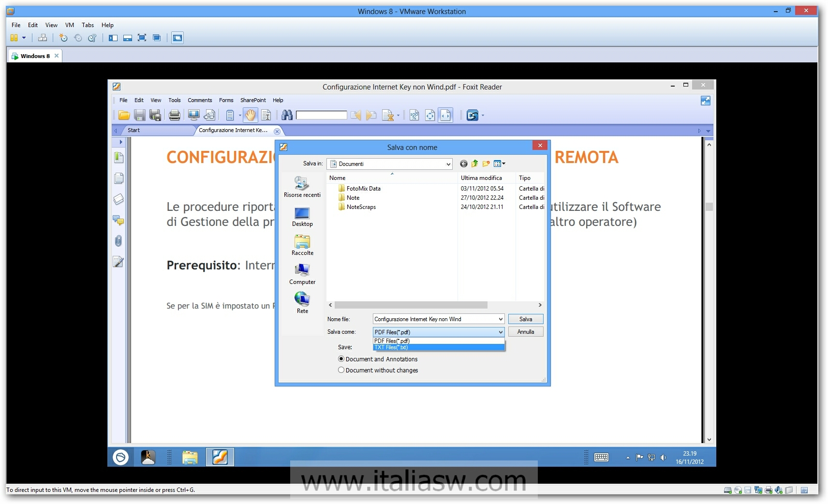Choose TXT Files(*.txt) from the list

[x=439, y=347]
